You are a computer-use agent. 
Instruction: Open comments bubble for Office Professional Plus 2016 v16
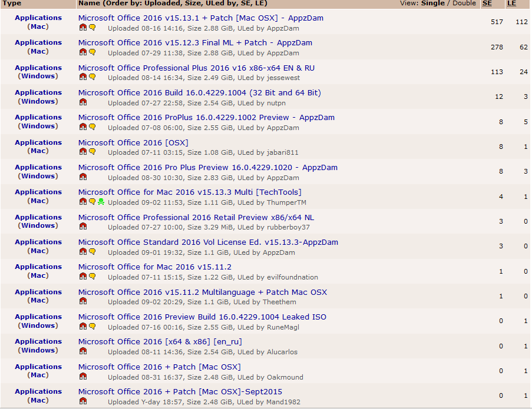coord(92,77)
